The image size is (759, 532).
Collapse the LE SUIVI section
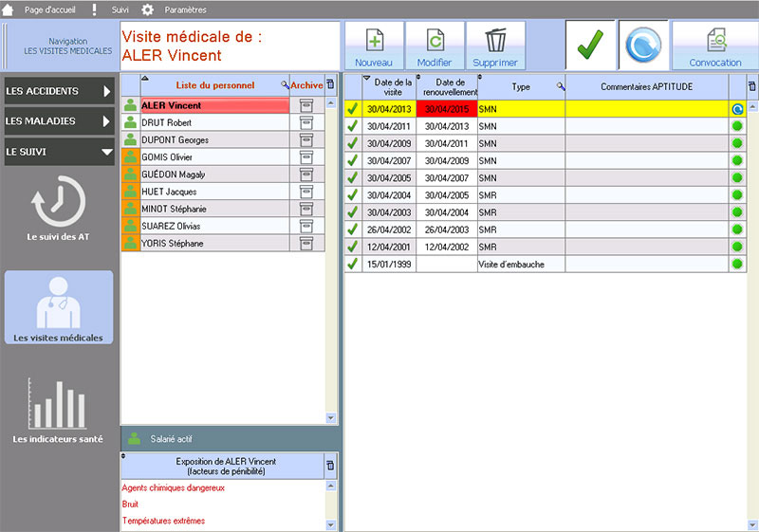(x=59, y=152)
